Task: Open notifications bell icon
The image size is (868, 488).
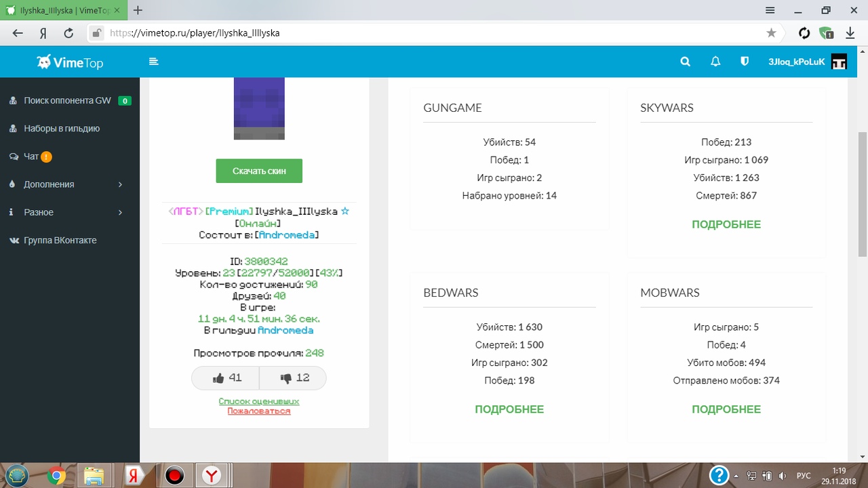Action: point(715,62)
